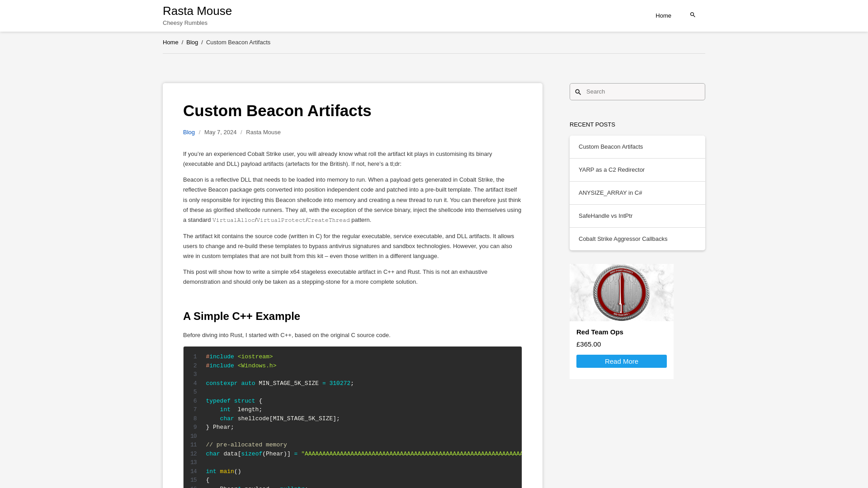Select the sidebar search input field

point(643,92)
